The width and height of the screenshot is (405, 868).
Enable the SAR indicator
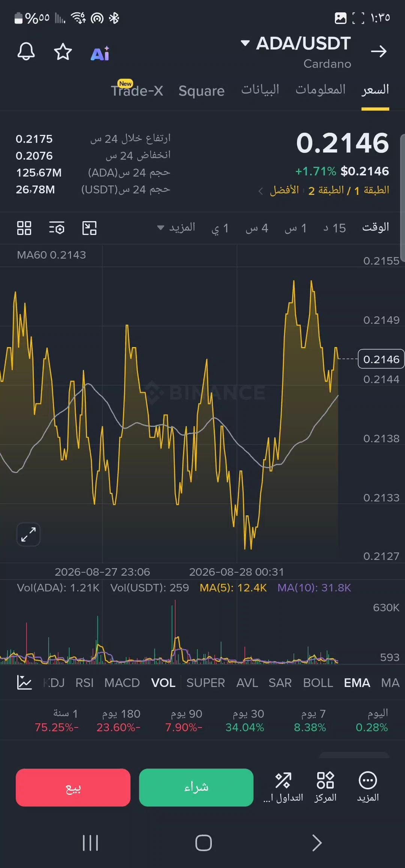(x=280, y=683)
